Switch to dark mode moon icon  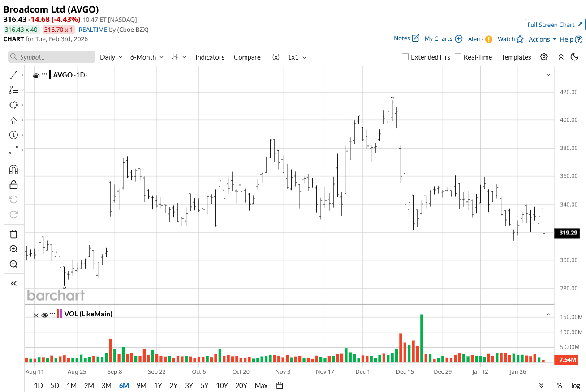pyautogui.click(x=574, y=57)
